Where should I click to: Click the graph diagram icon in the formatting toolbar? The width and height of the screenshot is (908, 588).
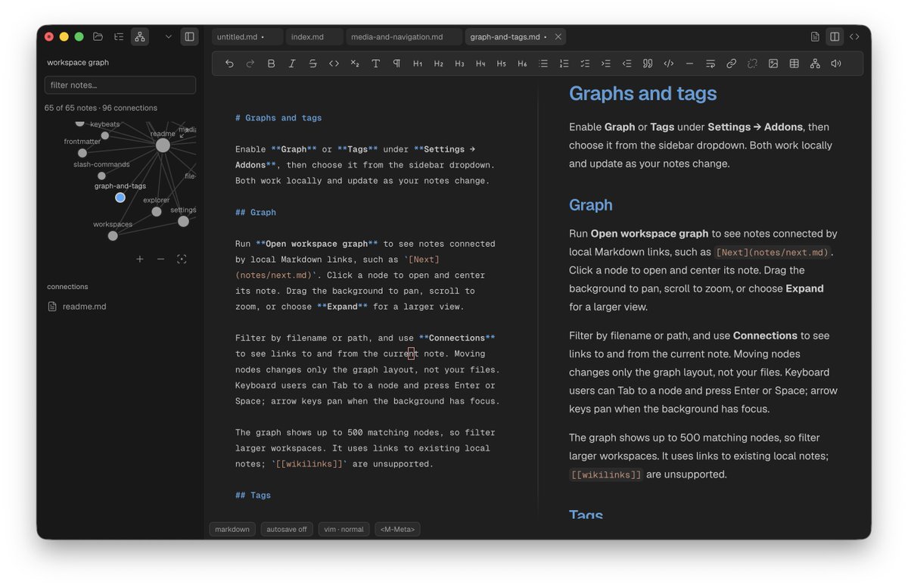tap(815, 64)
